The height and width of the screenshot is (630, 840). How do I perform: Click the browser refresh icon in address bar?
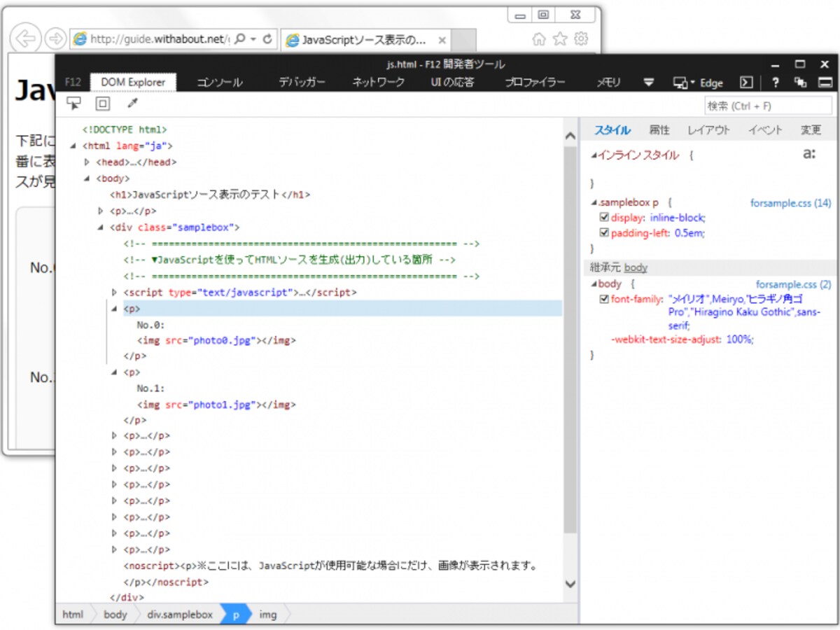click(x=267, y=39)
